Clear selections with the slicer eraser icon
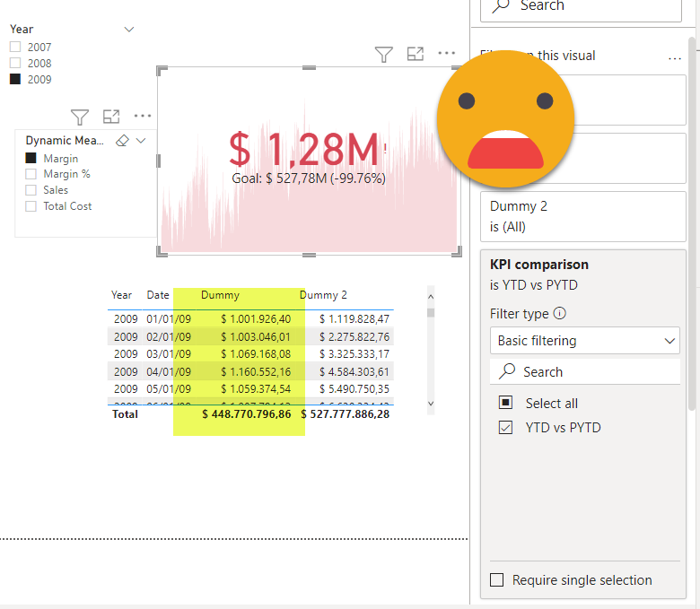700x609 pixels. [124, 141]
